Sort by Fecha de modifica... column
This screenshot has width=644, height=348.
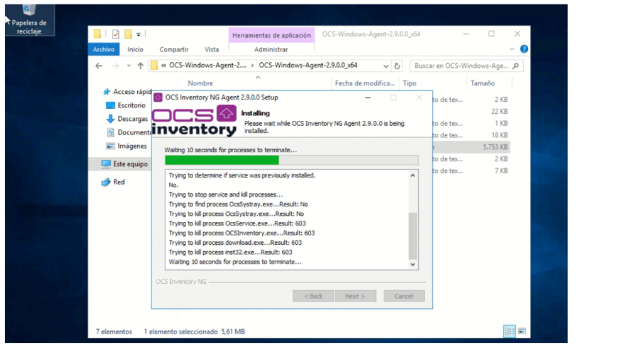[365, 83]
